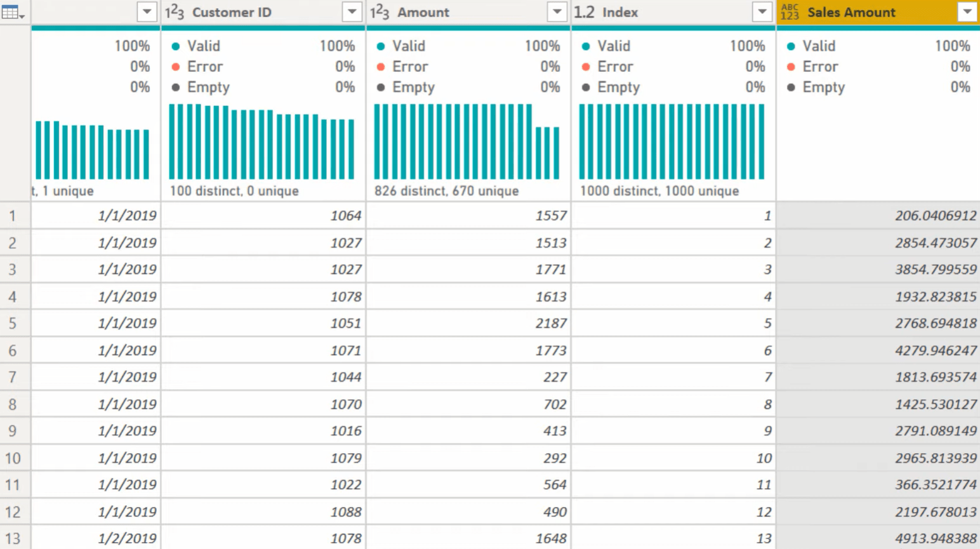Select Sales Amount cell 1813.693574
980x549 pixels.
878,377
